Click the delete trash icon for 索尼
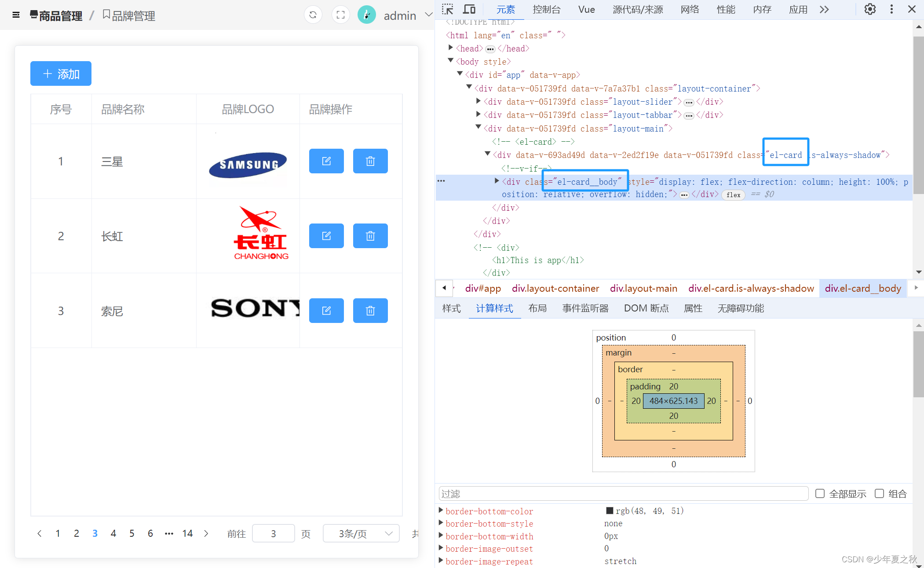The height and width of the screenshot is (568, 924). coord(370,311)
